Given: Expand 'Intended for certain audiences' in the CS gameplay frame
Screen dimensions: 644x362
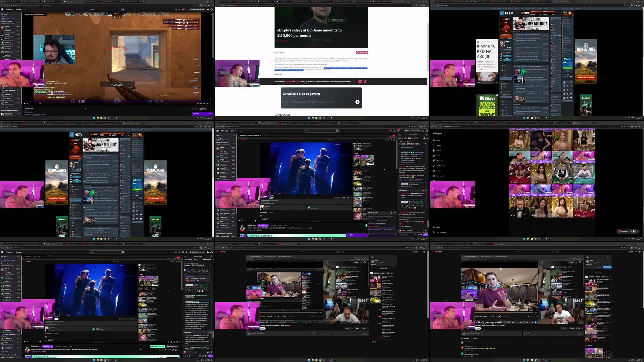Looking at the screenshot, I should [x=35, y=14].
